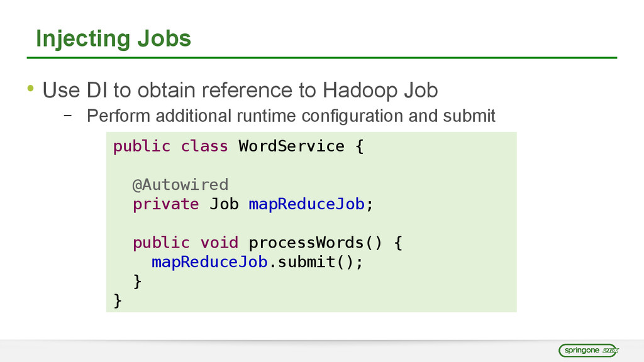The height and width of the screenshot is (362, 644).
Task: Click "mapReduceJob" before .submit()
Action: tap(209, 262)
